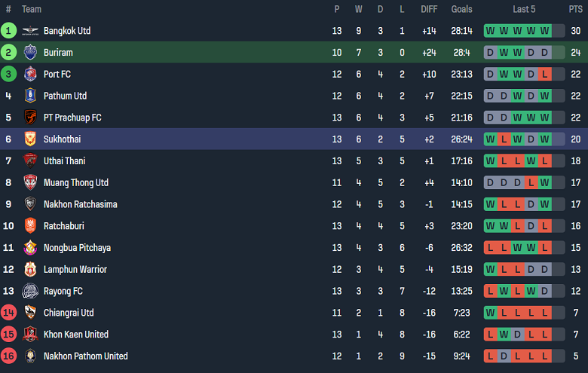Open the Chiangrai Utd logo
Viewport: 588px width, 373px height.
30,313
